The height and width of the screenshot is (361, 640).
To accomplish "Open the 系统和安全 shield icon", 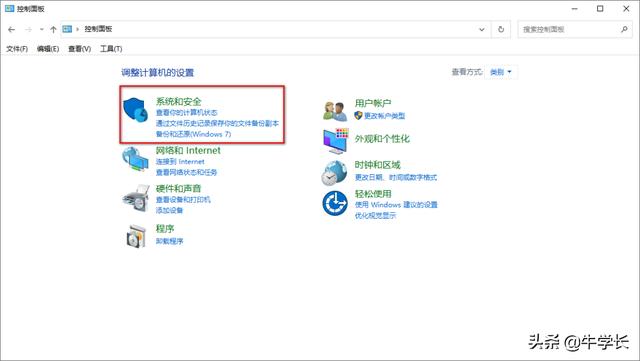I will [x=136, y=109].
